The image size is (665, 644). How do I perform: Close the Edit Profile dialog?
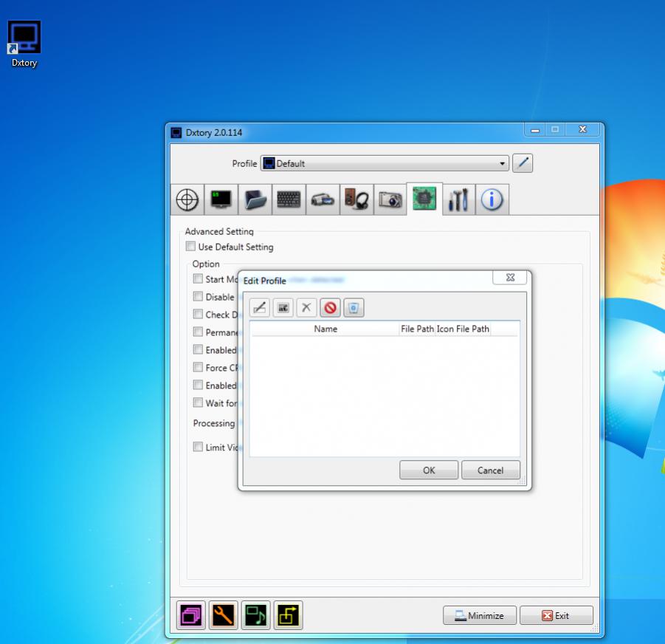coord(510,278)
